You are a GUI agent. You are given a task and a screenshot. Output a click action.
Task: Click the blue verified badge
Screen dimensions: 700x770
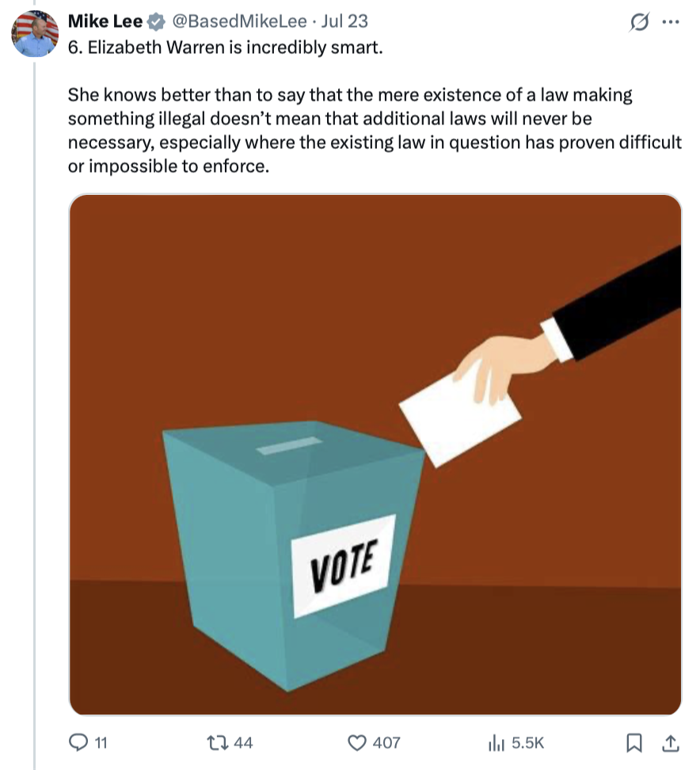pos(156,21)
